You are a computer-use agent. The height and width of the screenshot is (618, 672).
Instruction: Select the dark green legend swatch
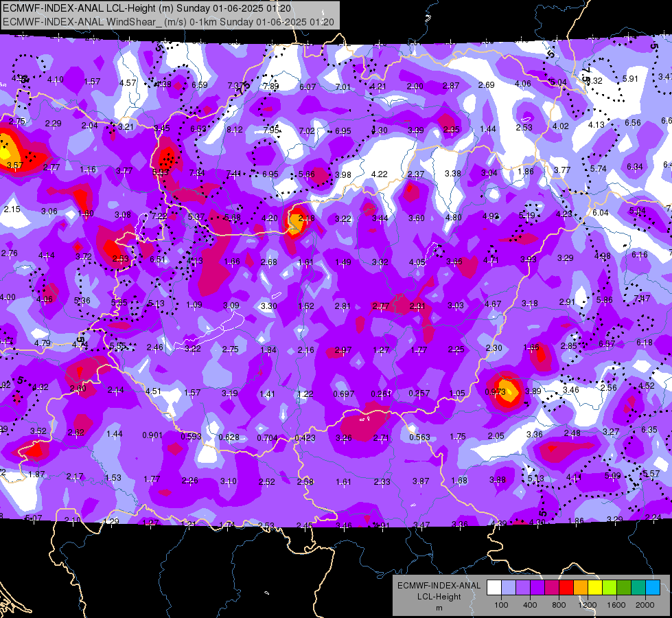click(x=624, y=587)
